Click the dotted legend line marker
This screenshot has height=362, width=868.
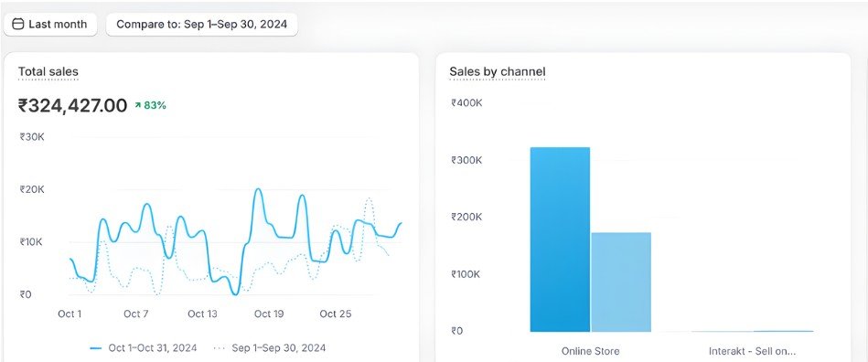220,348
